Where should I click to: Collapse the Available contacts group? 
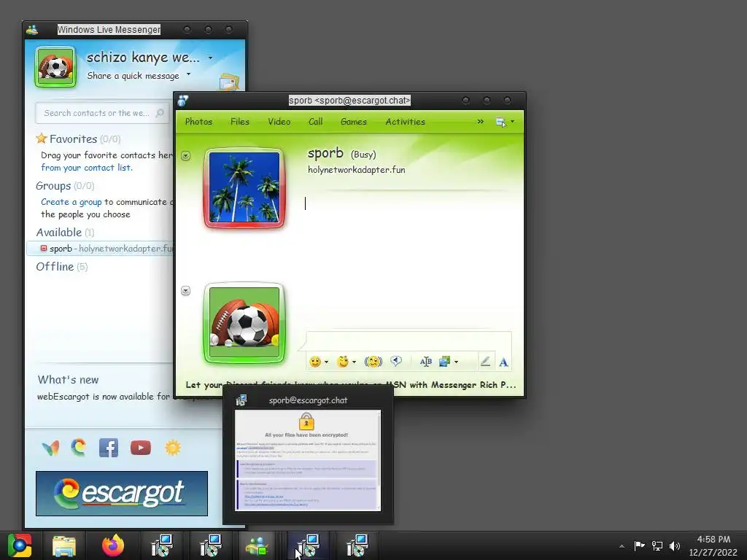[65, 233]
